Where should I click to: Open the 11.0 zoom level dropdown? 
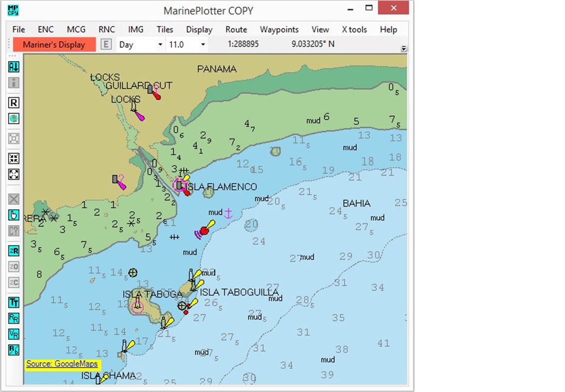pos(186,44)
